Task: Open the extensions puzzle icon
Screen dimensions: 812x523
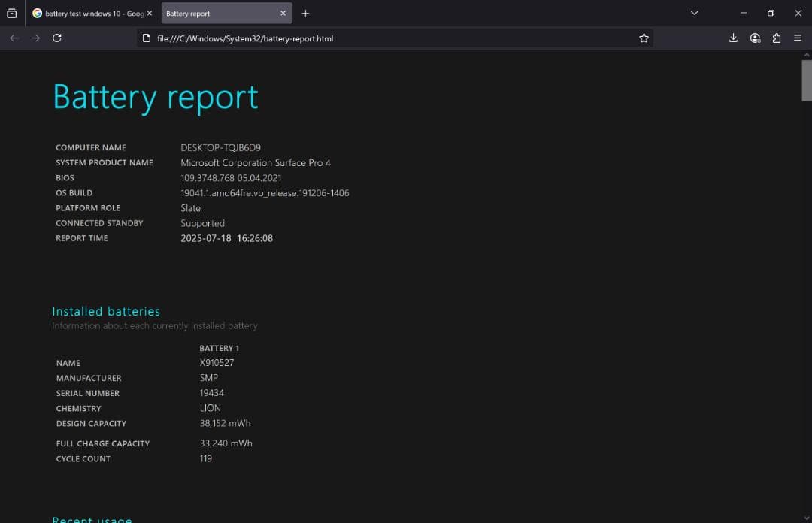Action: [777, 38]
